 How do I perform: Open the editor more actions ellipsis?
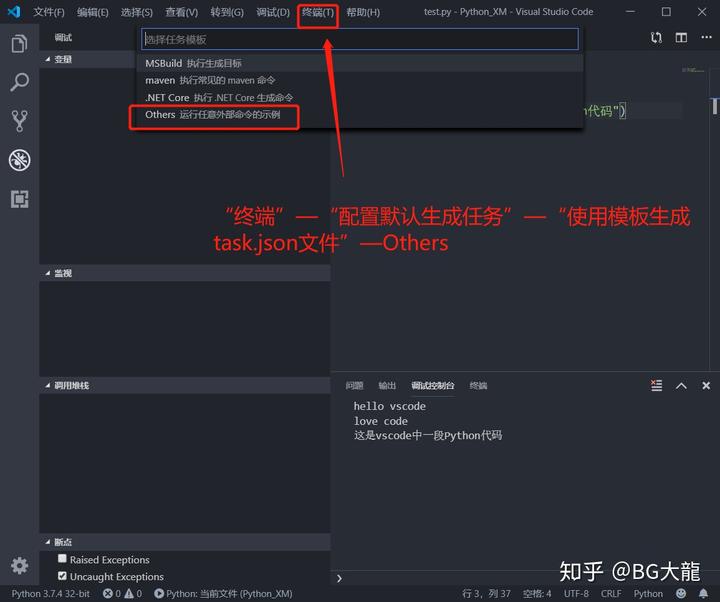pyautogui.click(x=706, y=37)
